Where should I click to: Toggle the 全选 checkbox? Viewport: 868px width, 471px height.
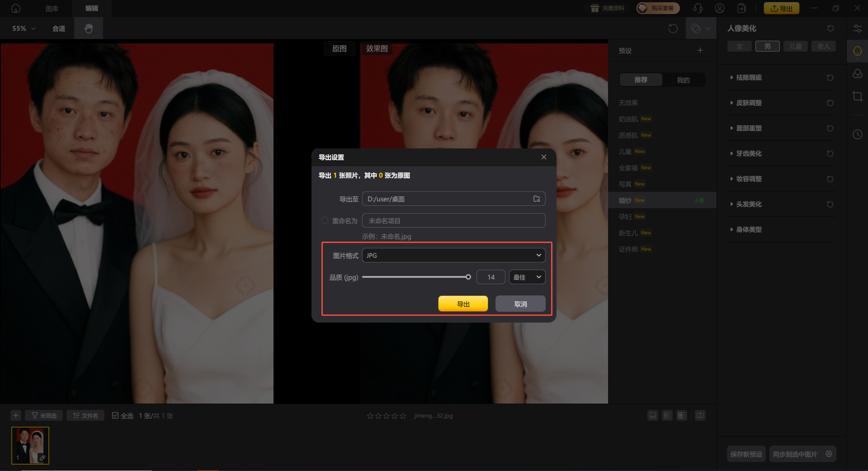click(x=115, y=415)
